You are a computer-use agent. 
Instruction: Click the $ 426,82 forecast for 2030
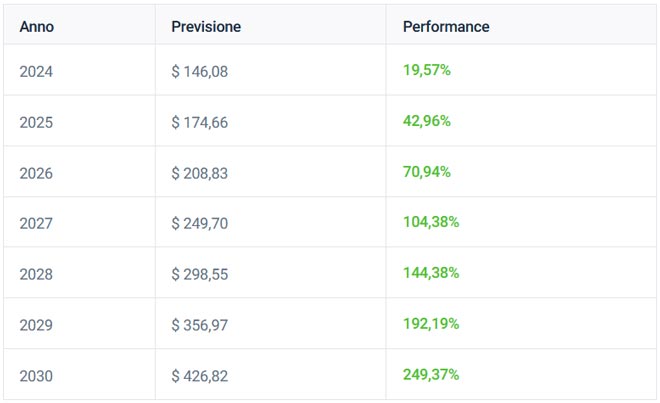point(200,377)
